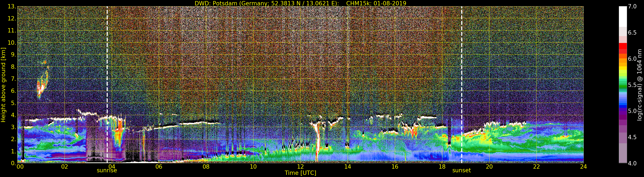
Task: Click the "10" tick on the time axis
Action: (253, 166)
